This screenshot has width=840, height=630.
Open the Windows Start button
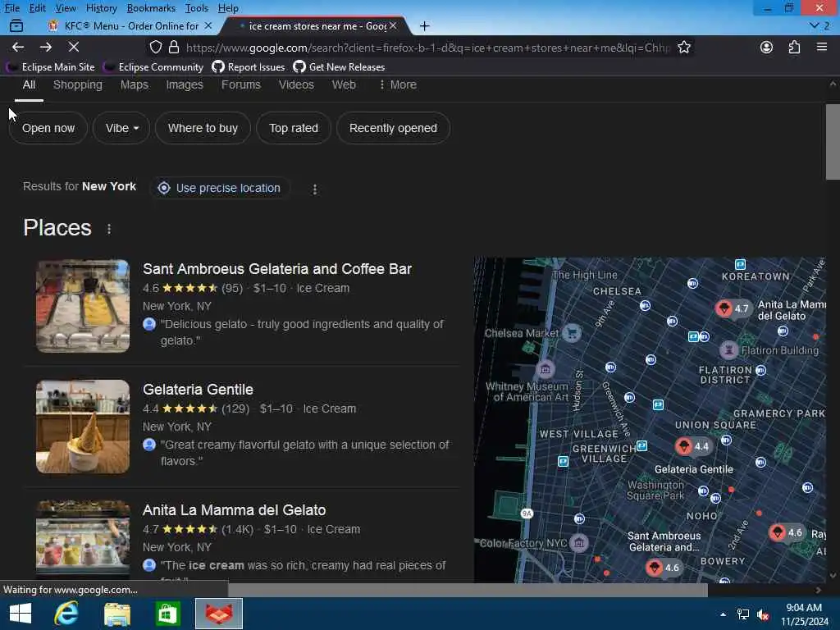pyautogui.click(x=21, y=614)
